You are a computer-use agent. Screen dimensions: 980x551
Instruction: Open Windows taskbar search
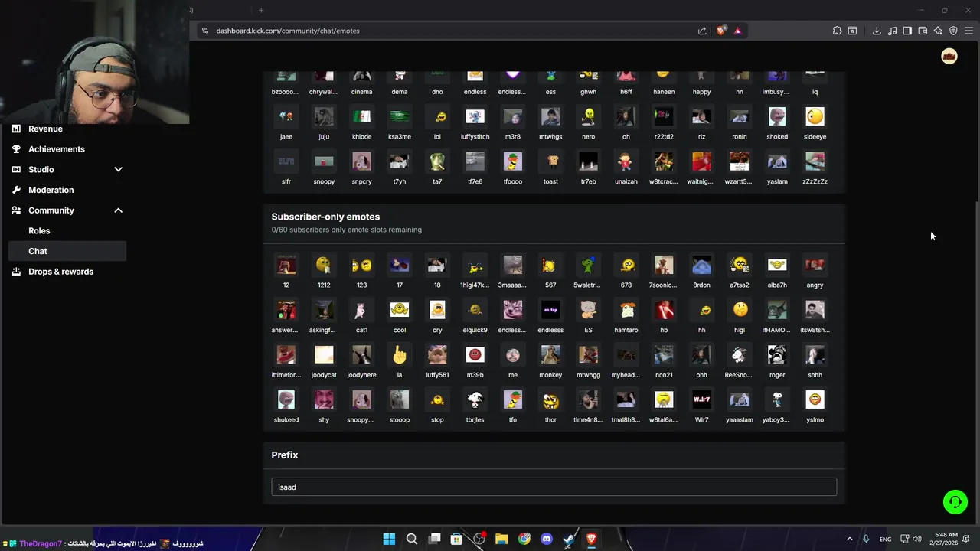pyautogui.click(x=411, y=539)
